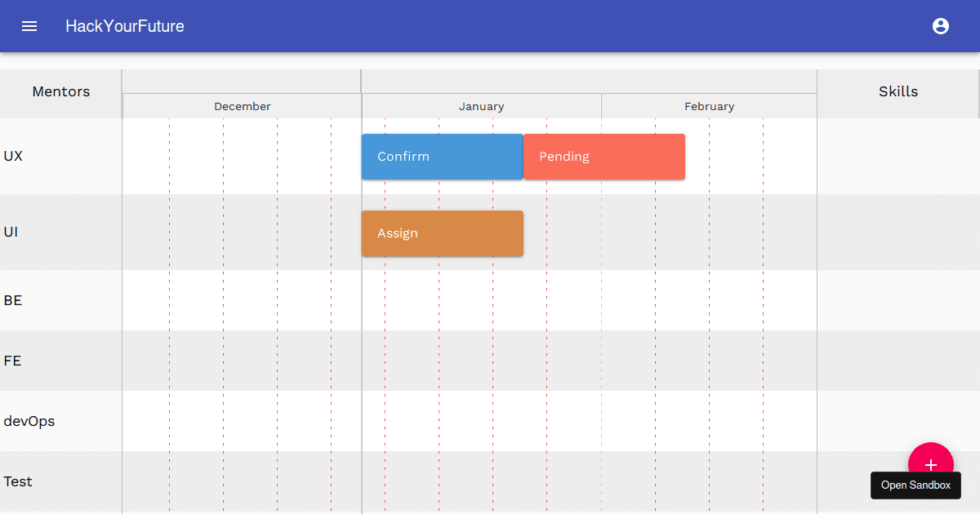Select the February month header
The image size is (980, 514).
[709, 106]
